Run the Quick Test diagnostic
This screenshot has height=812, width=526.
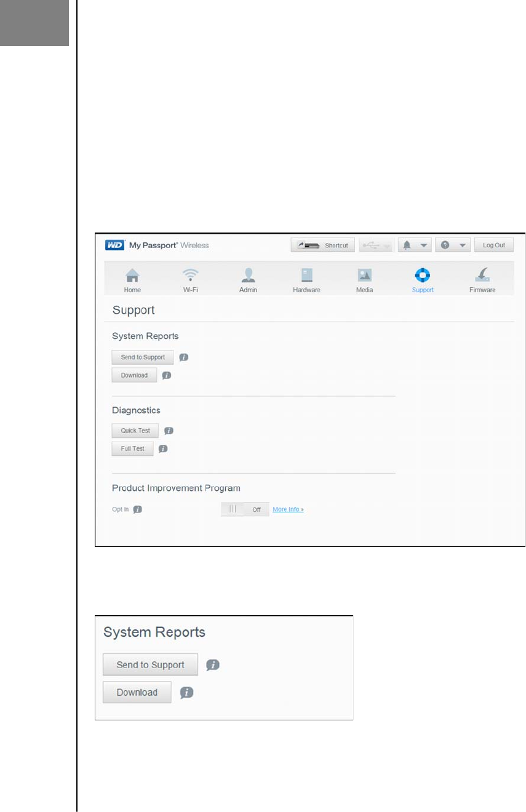[135, 431]
